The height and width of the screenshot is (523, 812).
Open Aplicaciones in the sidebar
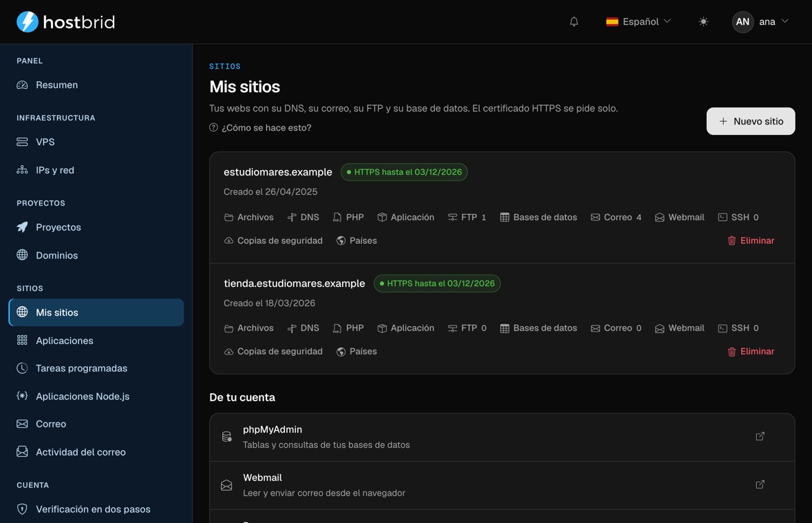coord(96,341)
